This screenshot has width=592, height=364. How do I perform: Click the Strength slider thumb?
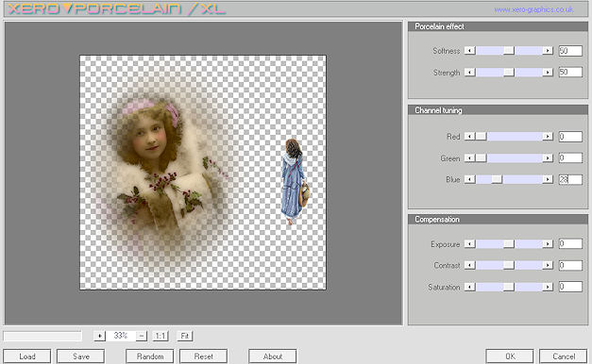509,72
